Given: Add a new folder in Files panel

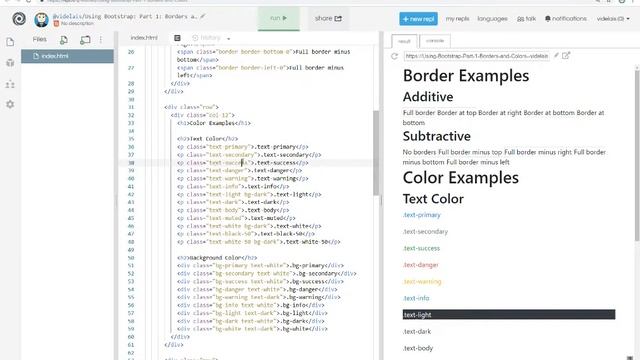Looking at the screenshot, I should (x=85, y=40).
